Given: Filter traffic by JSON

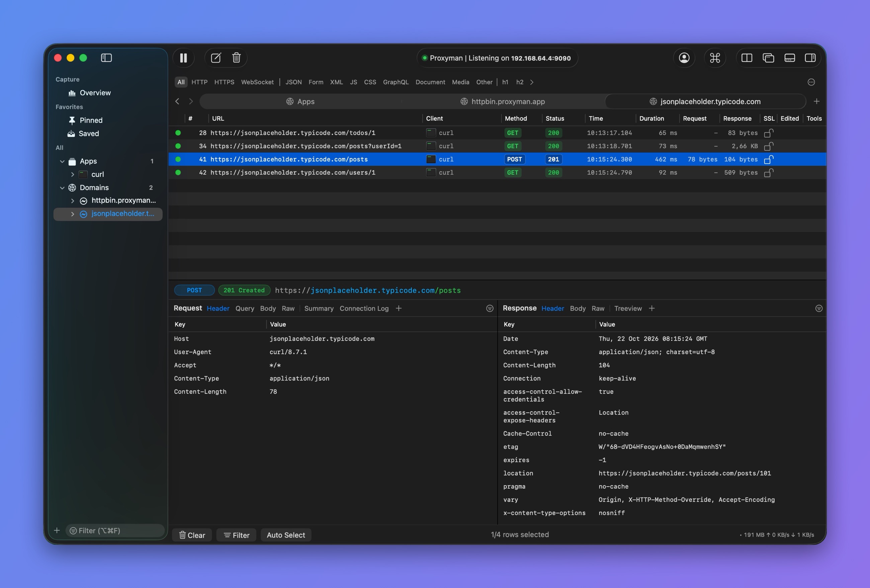Looking at the screenshot, I should (293, 82).
